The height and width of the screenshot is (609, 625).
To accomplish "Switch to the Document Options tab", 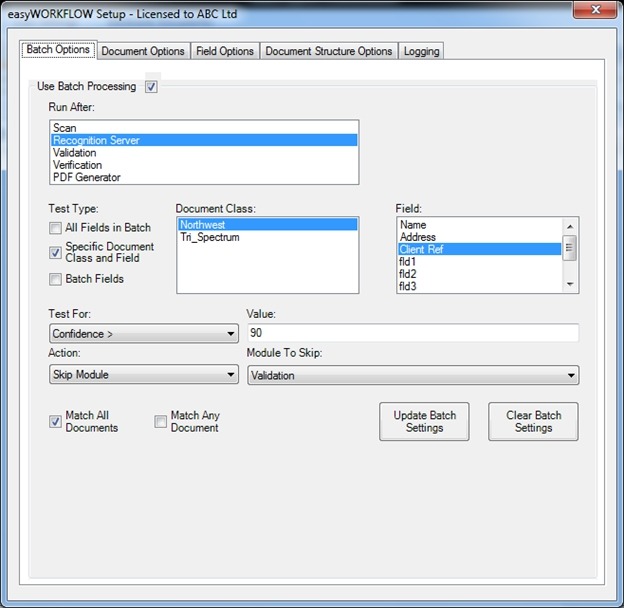I will pyautogui.click(x=143, y=51).
